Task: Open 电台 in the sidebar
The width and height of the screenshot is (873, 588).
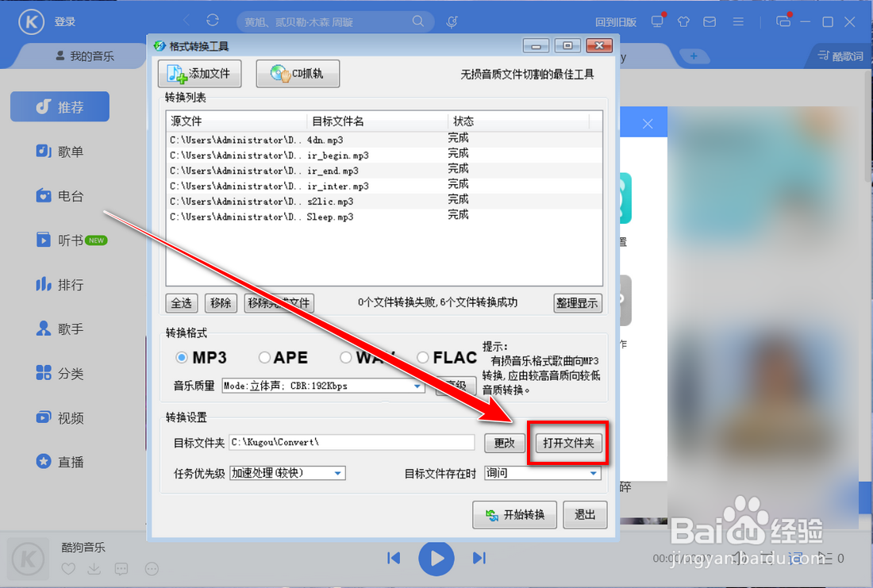Action: (60, 195)
